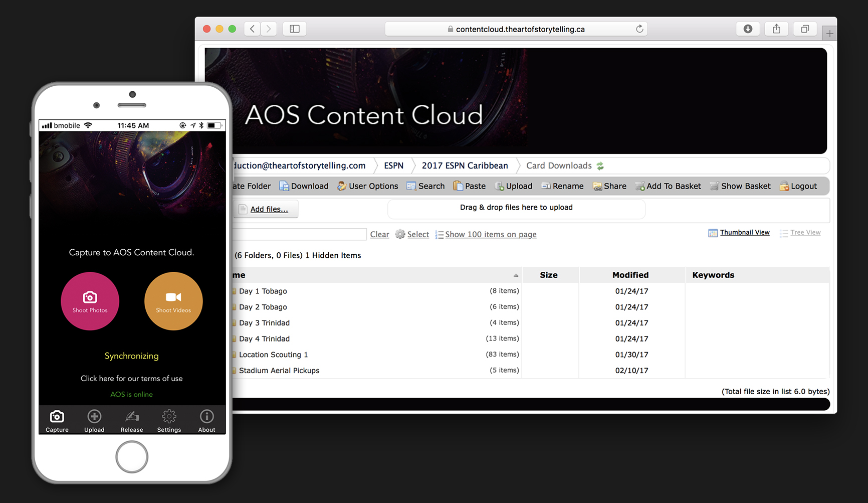Log out using the Logout button
This screenshot has height=503, width=868.
[798, 186]
